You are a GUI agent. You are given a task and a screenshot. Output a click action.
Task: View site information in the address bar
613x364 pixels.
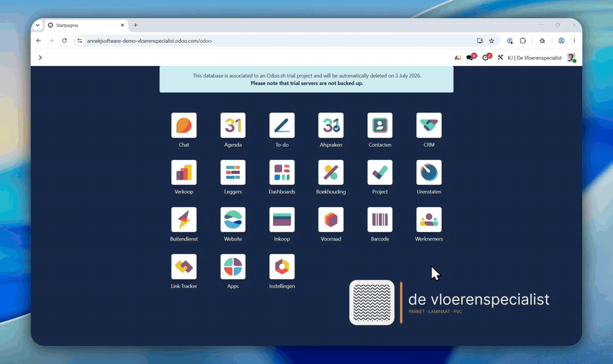coord(80,40)
